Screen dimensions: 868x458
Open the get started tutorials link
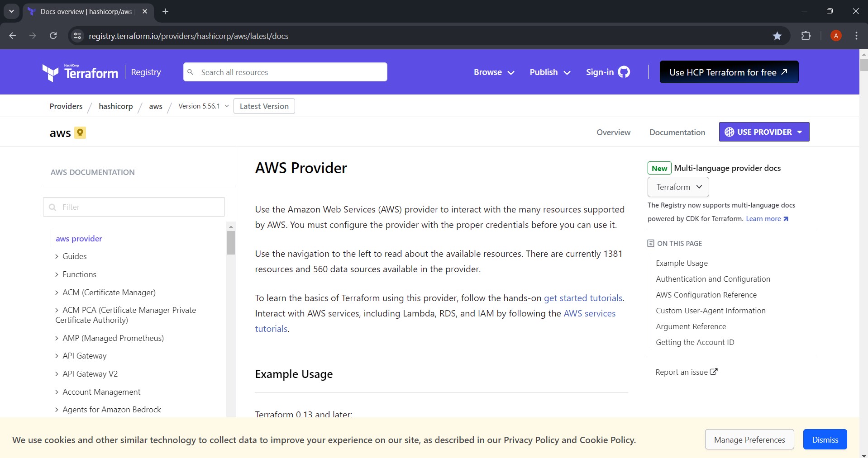pos(583,298)
